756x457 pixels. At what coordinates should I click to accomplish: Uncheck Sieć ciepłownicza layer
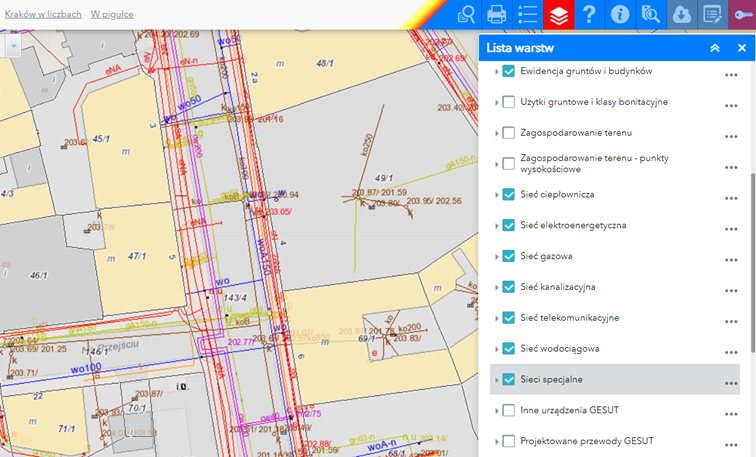(508, 194)
